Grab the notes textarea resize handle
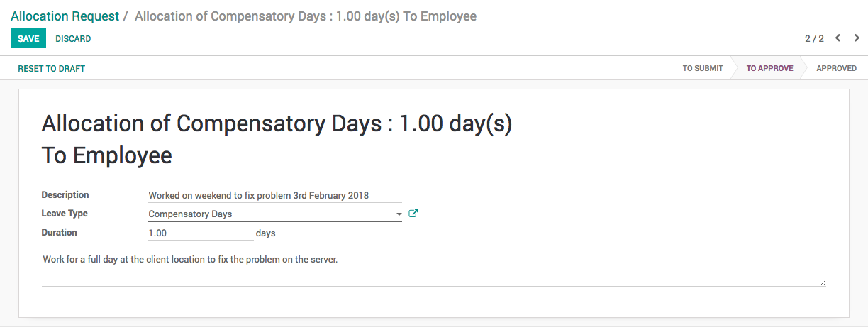 click(x=823, y=282)
